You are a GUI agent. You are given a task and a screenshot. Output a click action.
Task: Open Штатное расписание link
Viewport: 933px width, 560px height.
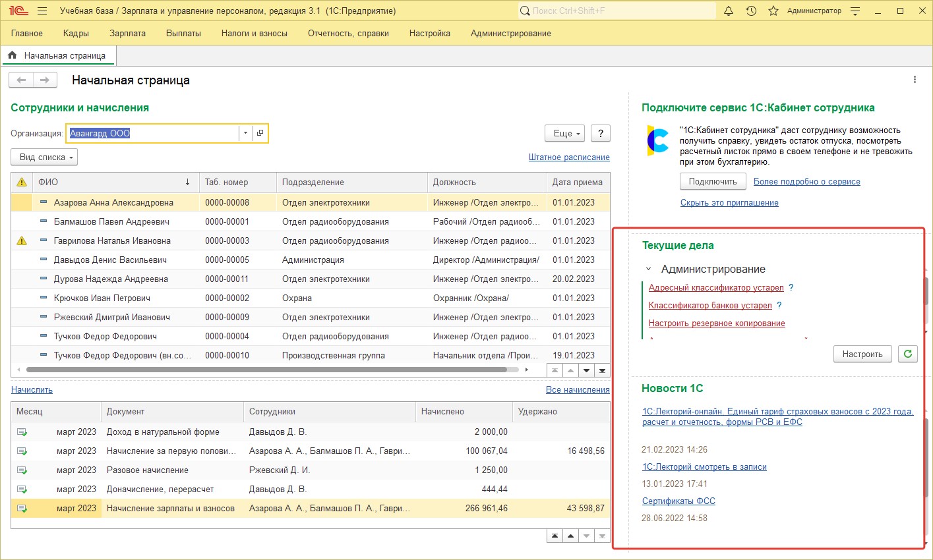click(569, 157)
